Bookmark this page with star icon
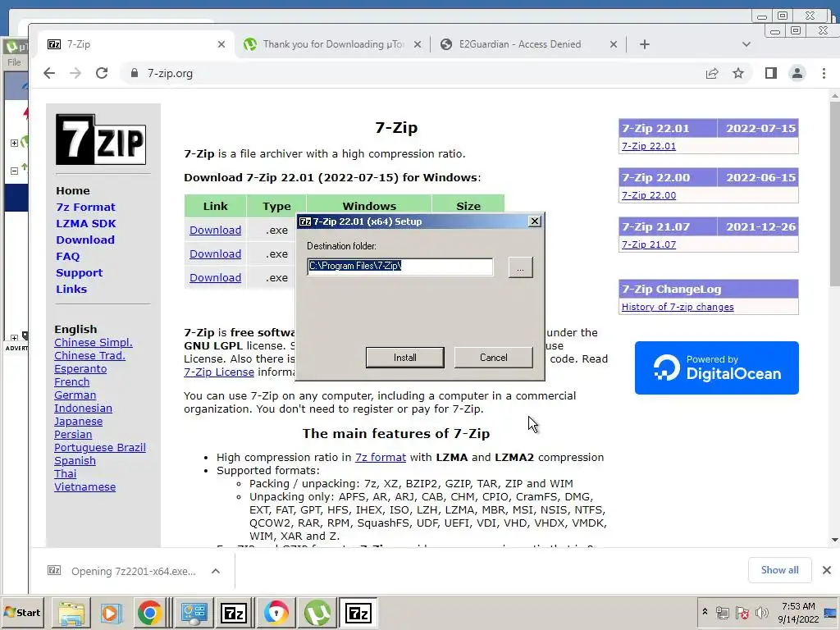 pyautogui.click(x=738, y=73)
